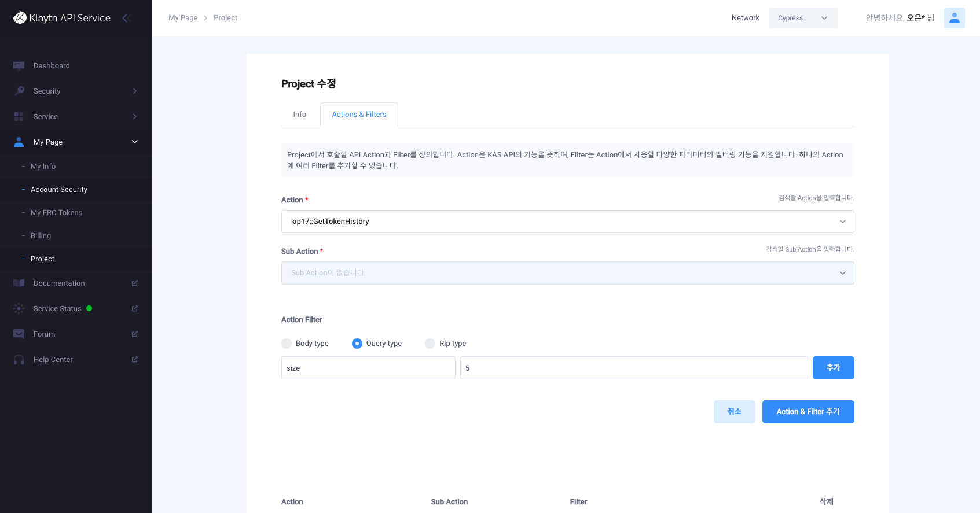980x513 pixels.
Task: Click the Help Center headset icon
Action: coord(19,360)
